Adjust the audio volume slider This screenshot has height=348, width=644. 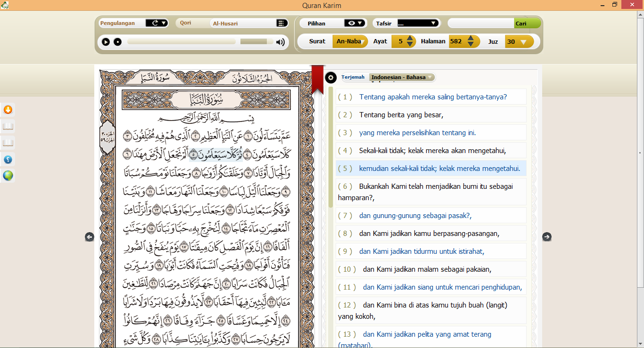point(255,42)
